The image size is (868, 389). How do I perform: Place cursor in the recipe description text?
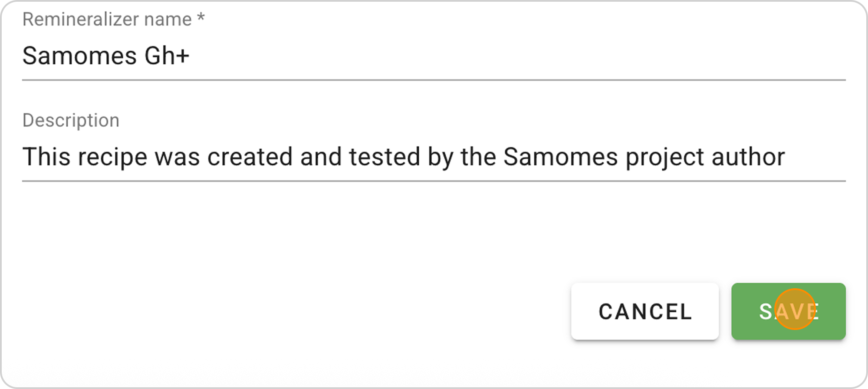click(x=404, y=157)
